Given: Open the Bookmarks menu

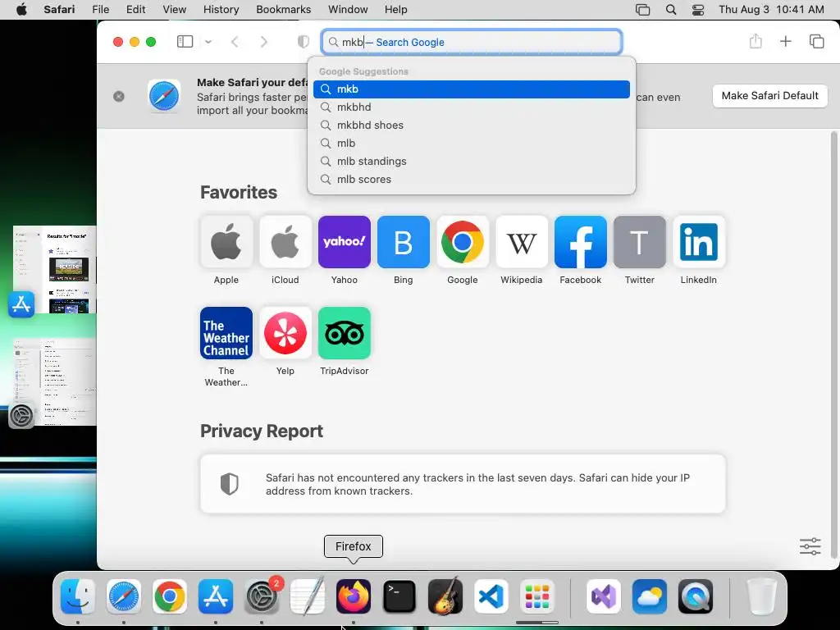Looking at the screenshot, I should tap(283, 10).
